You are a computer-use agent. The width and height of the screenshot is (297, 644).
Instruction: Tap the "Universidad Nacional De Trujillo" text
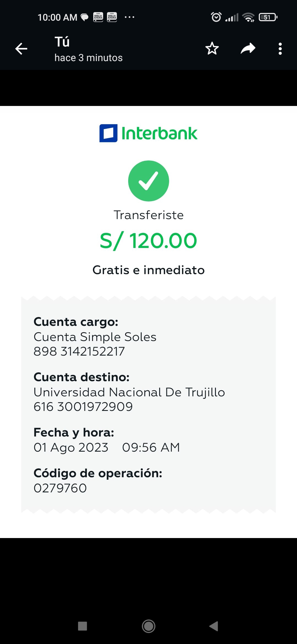[129, 392]
